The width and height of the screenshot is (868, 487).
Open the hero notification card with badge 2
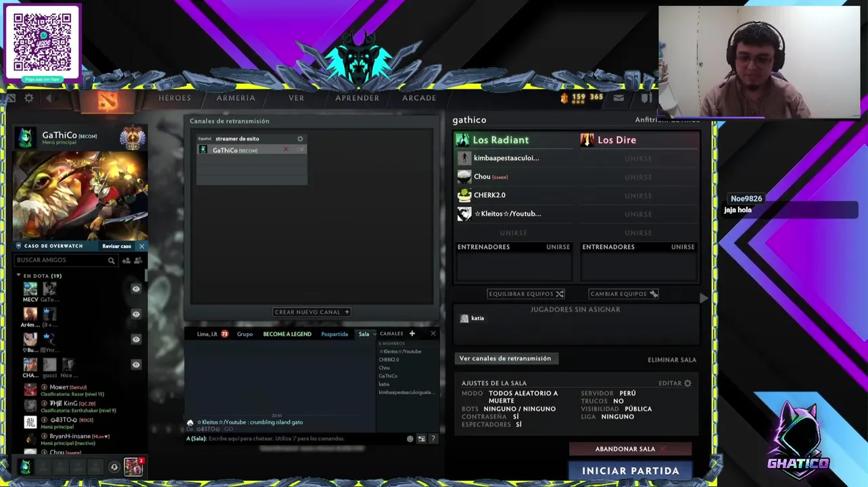point(133,466)
